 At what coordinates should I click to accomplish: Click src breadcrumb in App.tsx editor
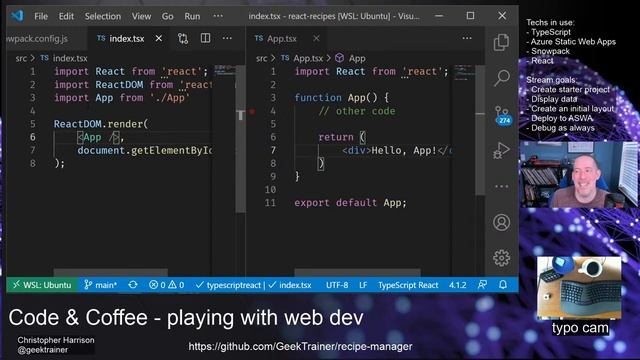262,58
